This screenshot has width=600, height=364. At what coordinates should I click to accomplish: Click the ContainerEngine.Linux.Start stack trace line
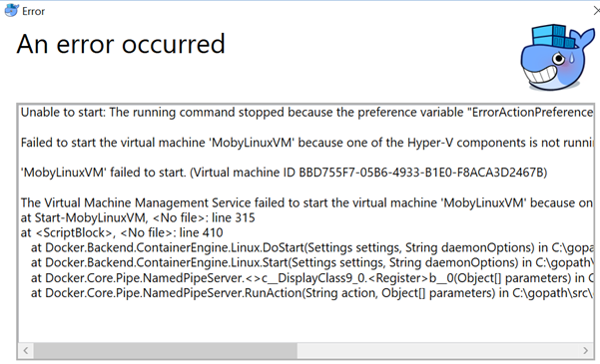[x=312, y=262]
